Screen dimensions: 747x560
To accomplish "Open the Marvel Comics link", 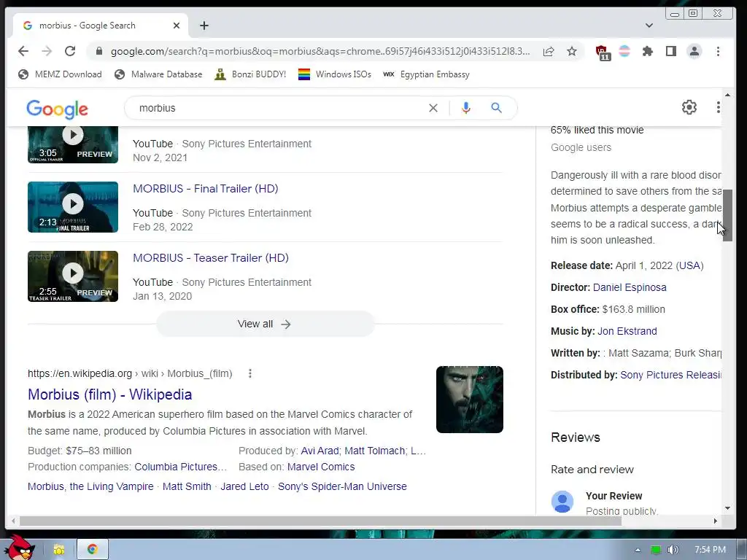I will (x=321, y=467).
